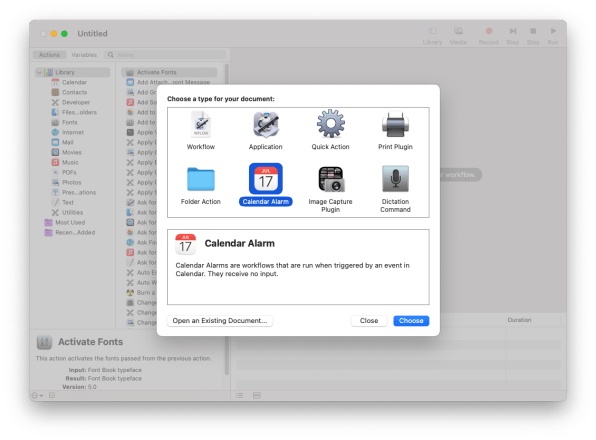Click the Close button in dialog

coord(369,321)
